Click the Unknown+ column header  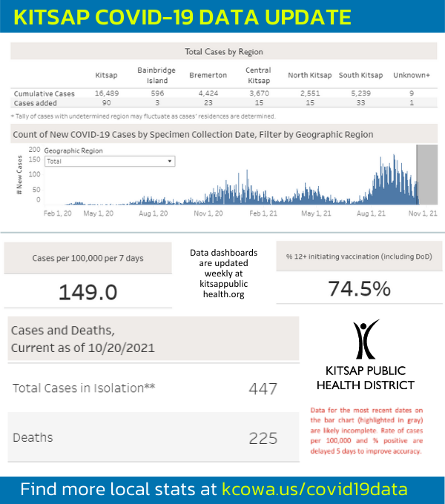tap(412, 76)
